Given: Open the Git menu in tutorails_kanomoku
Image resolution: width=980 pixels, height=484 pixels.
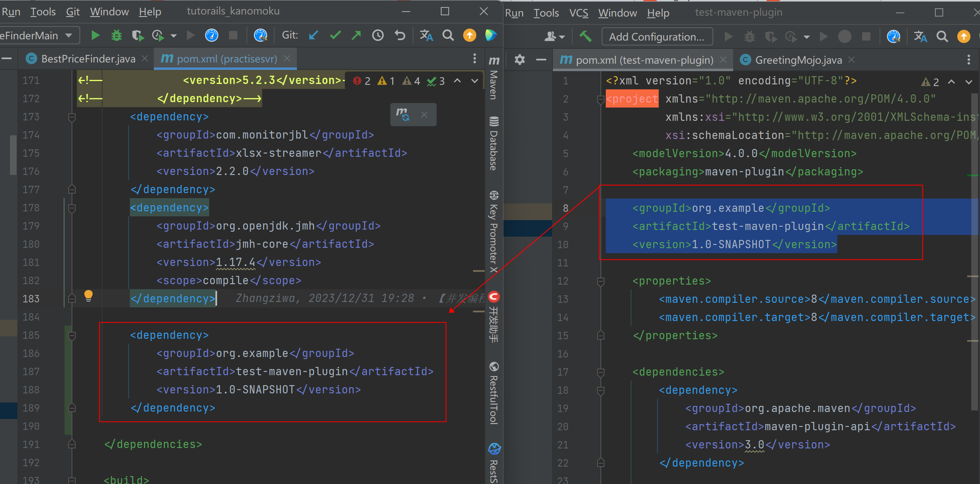Looking at the screenshot, I should 73,12.
